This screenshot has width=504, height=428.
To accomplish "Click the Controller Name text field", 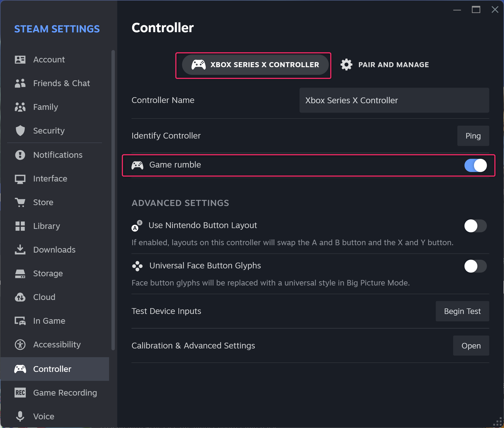I will click(x=394, y=100).
